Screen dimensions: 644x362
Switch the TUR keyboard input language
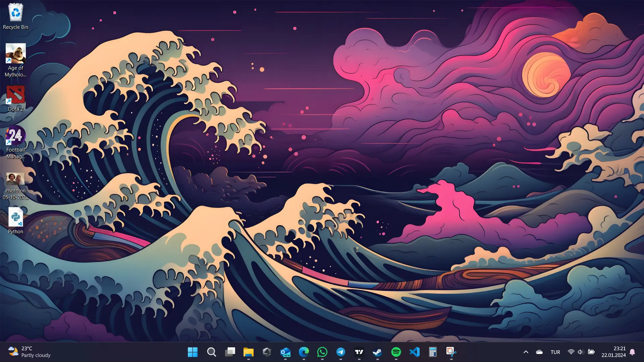click(x=555, y=352)
